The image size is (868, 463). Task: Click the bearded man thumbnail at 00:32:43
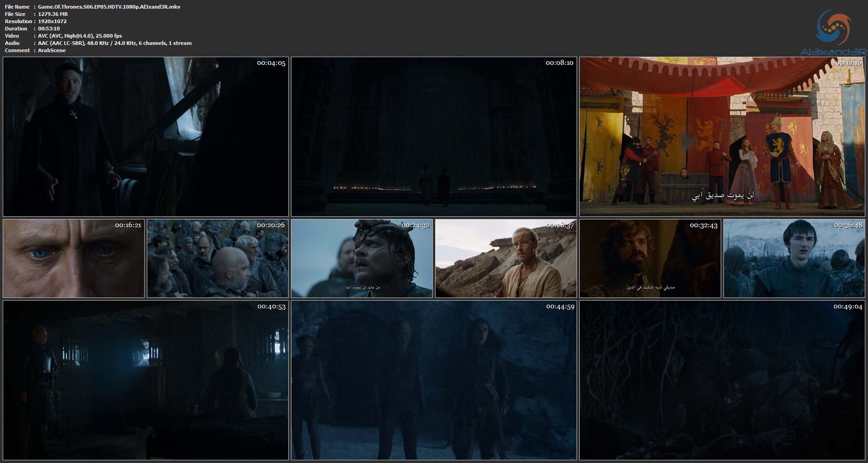[650, 258]
